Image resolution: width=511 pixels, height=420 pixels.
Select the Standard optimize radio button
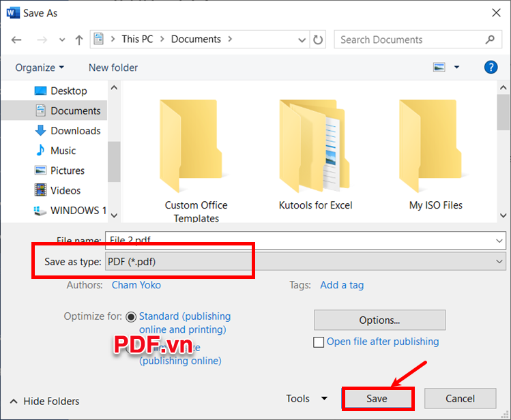(x=132, y=316)
